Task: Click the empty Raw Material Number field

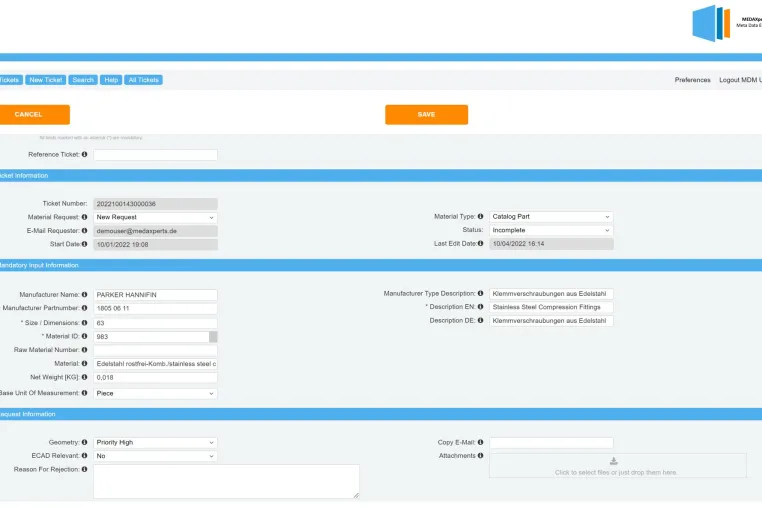Action: 156,350
